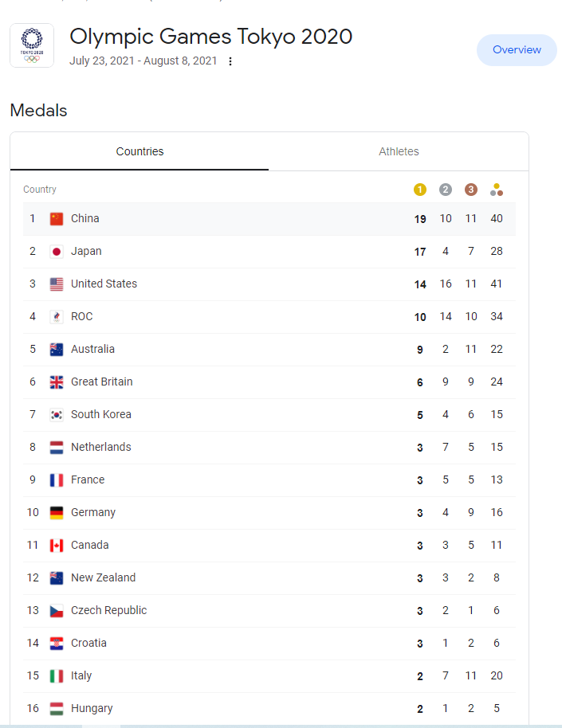Click the gold medal column icon

(x=420, y=190)
